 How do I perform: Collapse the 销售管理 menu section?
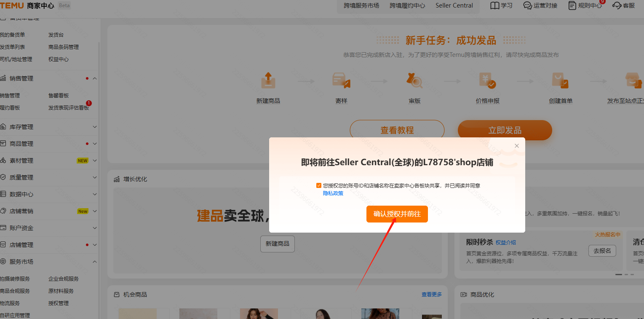point(95,78)
